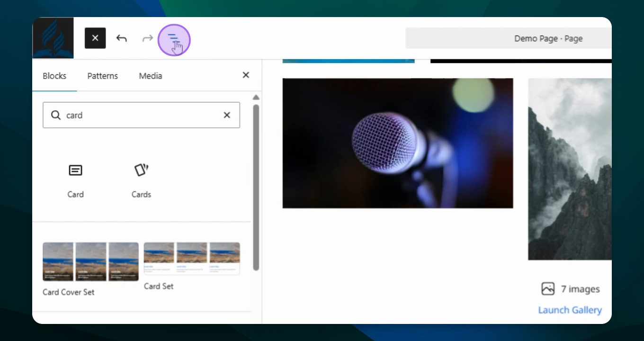The image size is (644, 341).
Task: Select the microphone image
Action: pyautogui.click(x=397, y=143)
